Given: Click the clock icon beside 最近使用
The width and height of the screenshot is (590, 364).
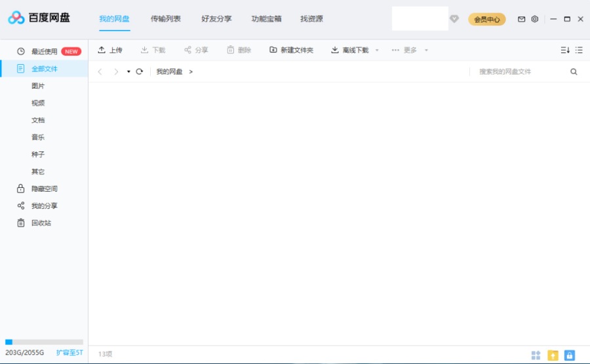Looking at the screenshot, I should click(x=21, y=52).
